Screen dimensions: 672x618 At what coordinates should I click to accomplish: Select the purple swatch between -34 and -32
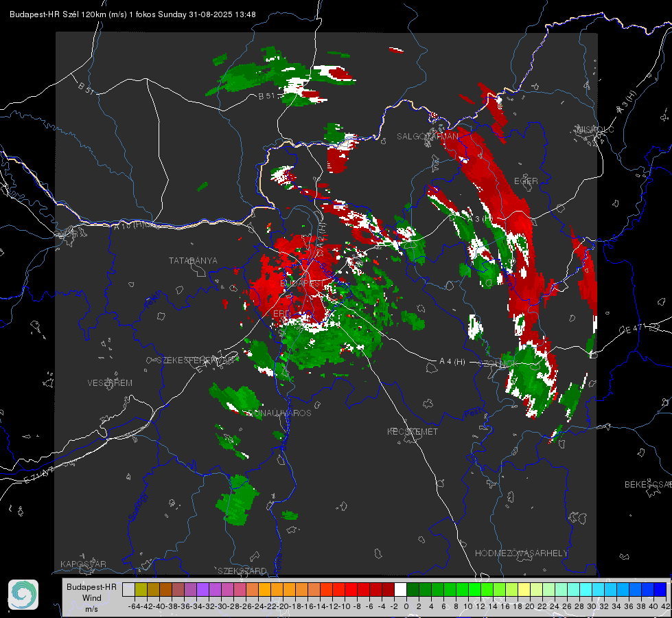(x=202, y=589)
